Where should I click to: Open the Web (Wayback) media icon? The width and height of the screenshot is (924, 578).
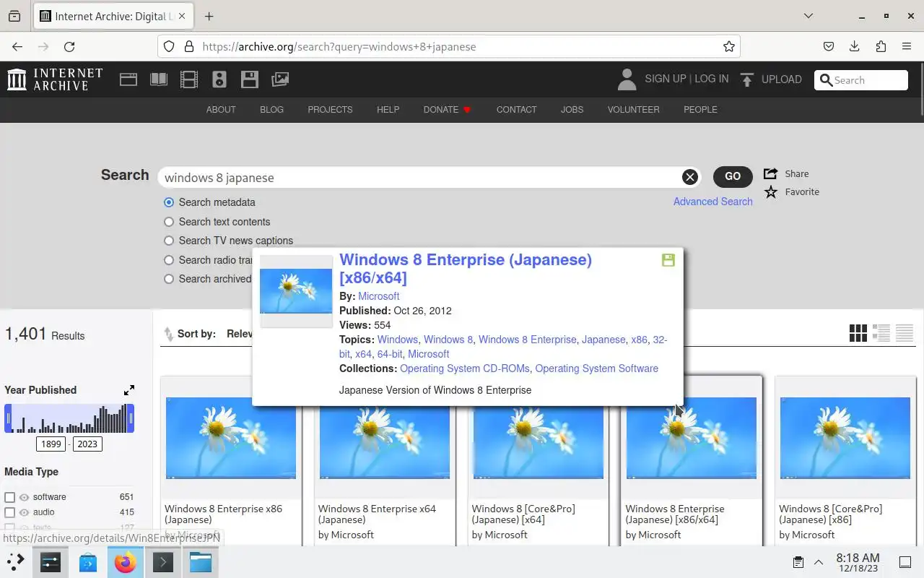[x=128, y=79]
